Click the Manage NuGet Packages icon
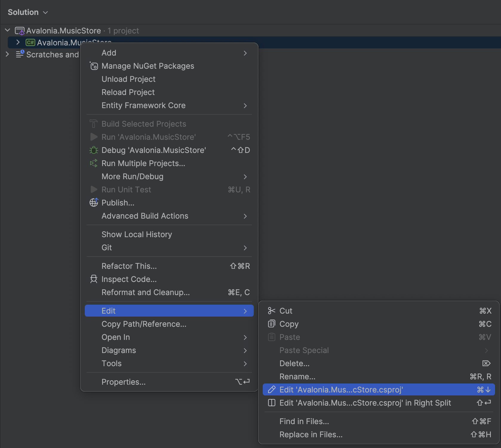501x448 pixels. 94,66
